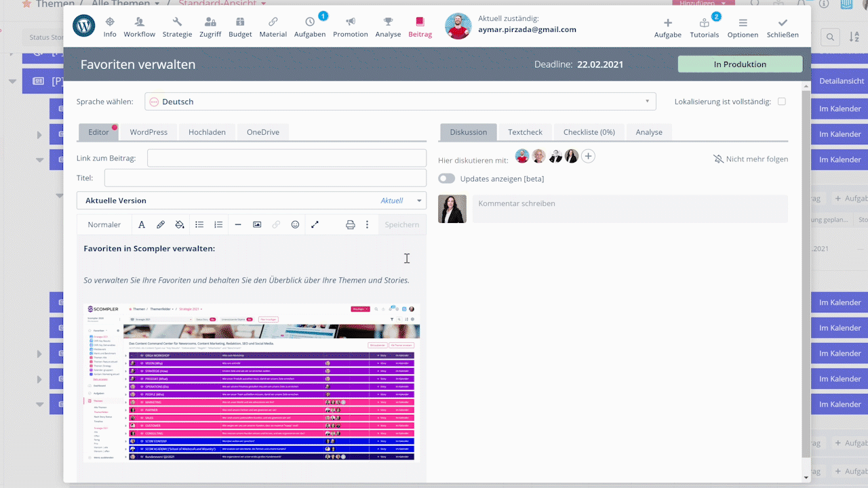The height and width of the screenshot is (488, 868).
Task: Click the Promotion megaphone icon
Action: click(x=350, y=27)
